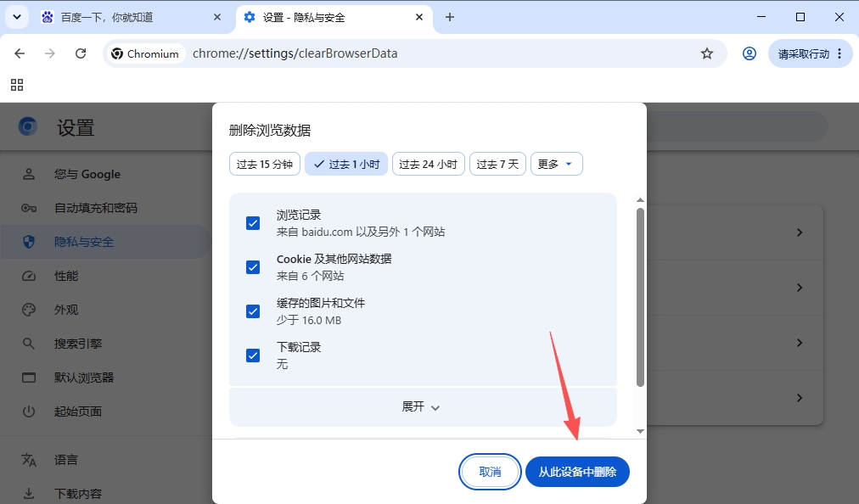This screenshot has width=859, height=504.
Task: Click the bookmark star icon in address bar
Action: (707, 53)
